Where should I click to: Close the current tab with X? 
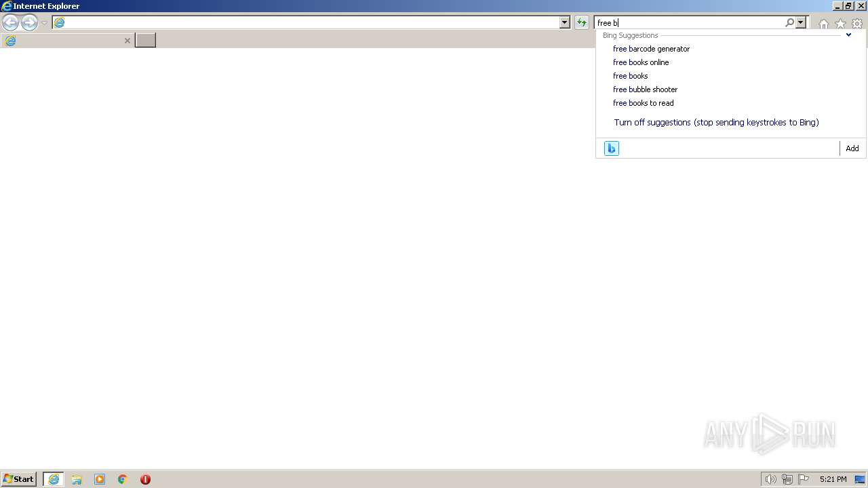(127, 41)
